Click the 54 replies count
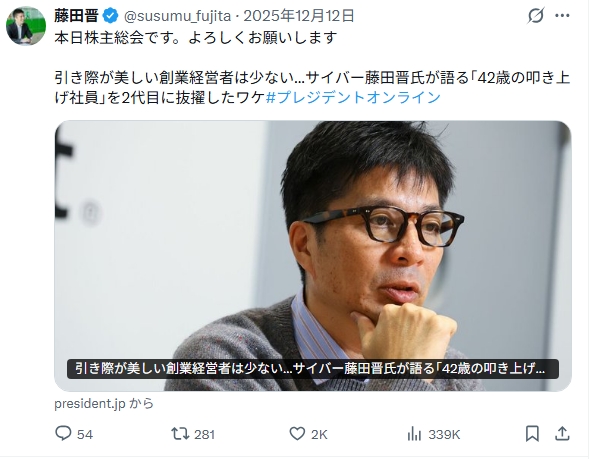 [x=85, y=435]
